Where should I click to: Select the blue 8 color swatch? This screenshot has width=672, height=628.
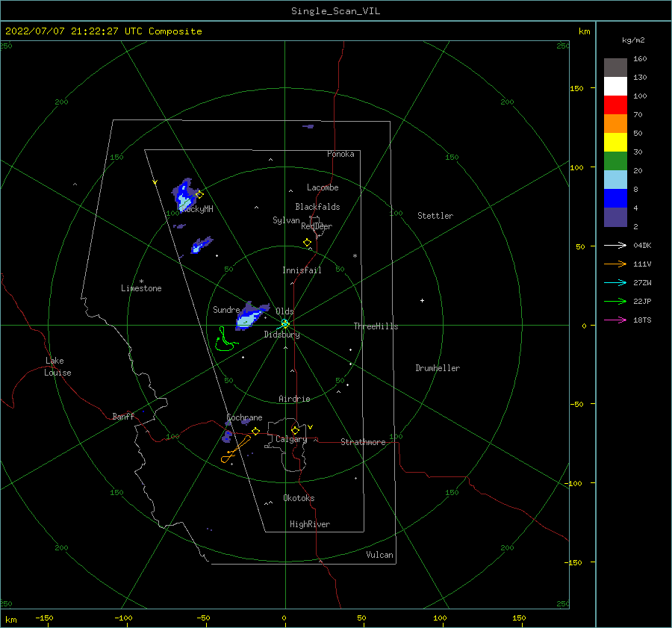[x=615, y=198]
